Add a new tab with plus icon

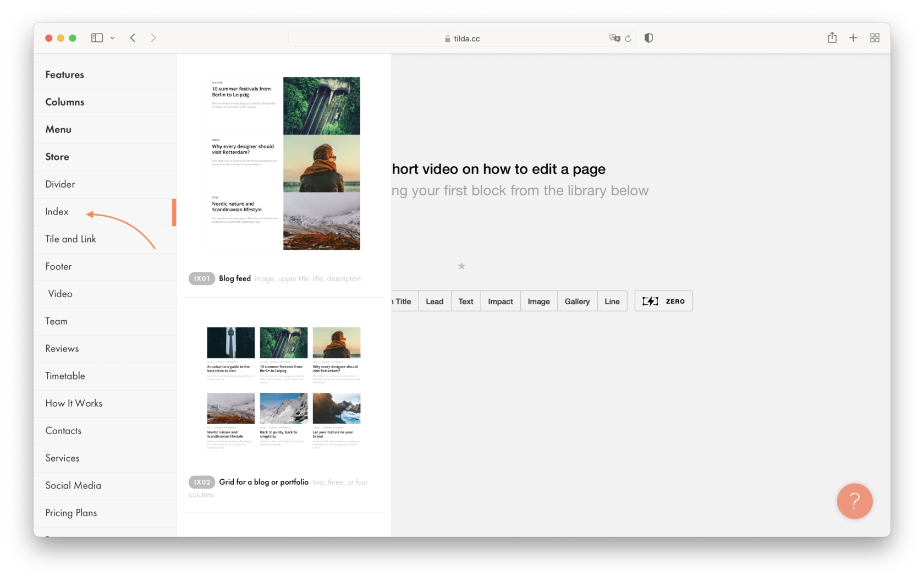tap(853, 38)
